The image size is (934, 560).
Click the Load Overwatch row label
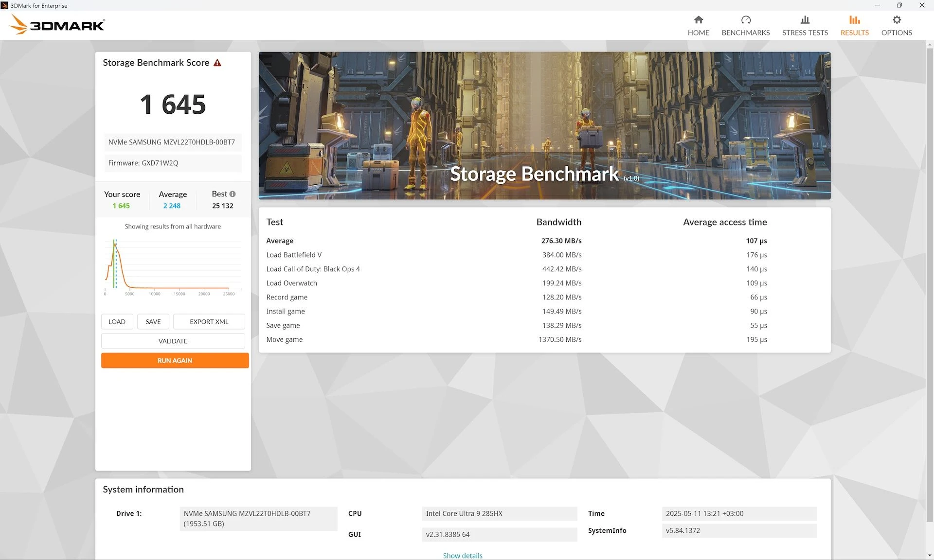[291, 283]
